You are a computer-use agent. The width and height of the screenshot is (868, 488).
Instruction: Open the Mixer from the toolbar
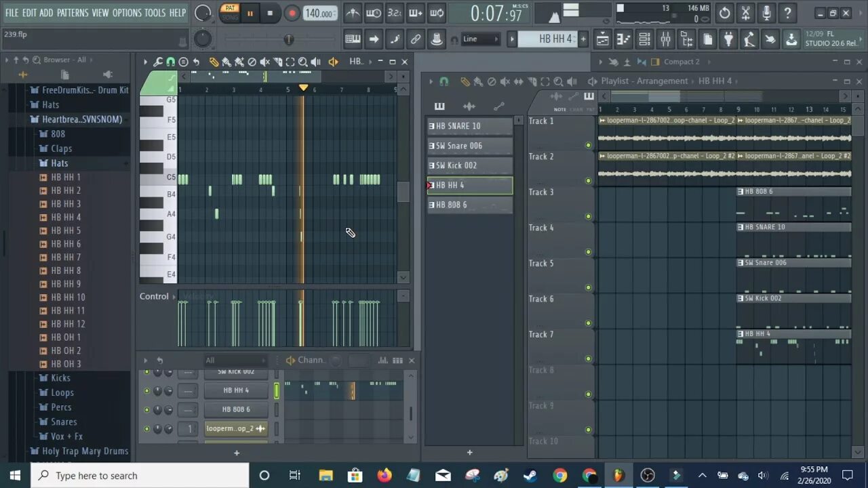pyautogui.click(x=665, y=40)
